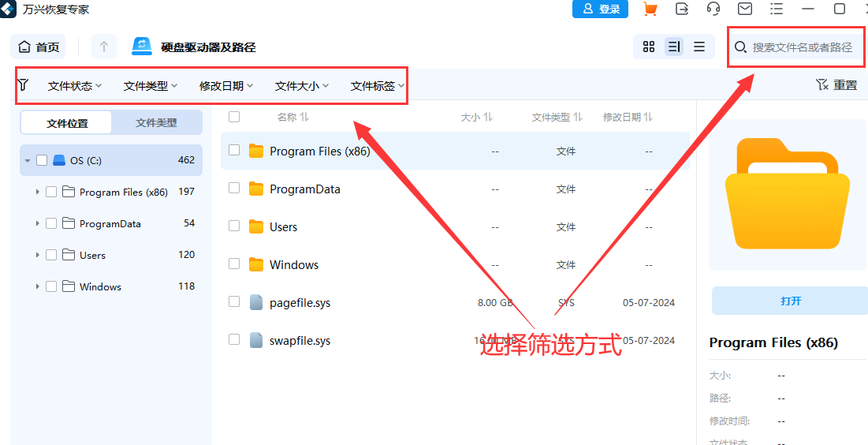Expand Program Files (x86) tree node
The image size is (868, 445).
[37, 192]
